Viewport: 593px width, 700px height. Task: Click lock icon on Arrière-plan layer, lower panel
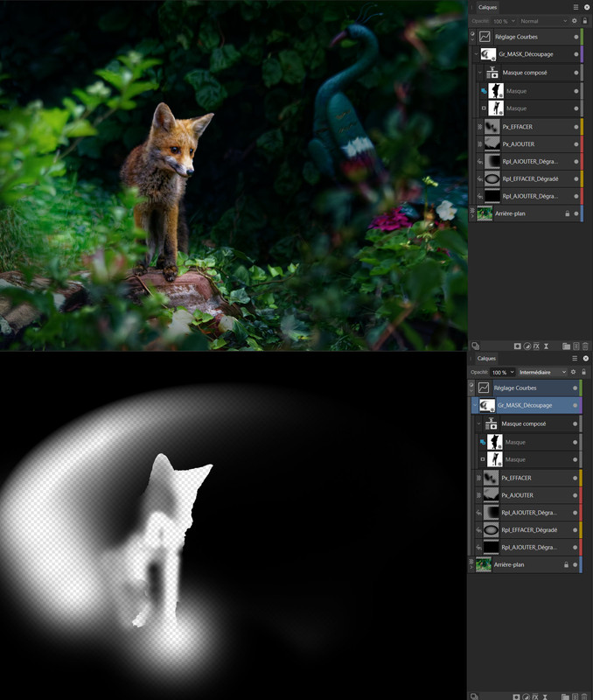click(566, 564)
